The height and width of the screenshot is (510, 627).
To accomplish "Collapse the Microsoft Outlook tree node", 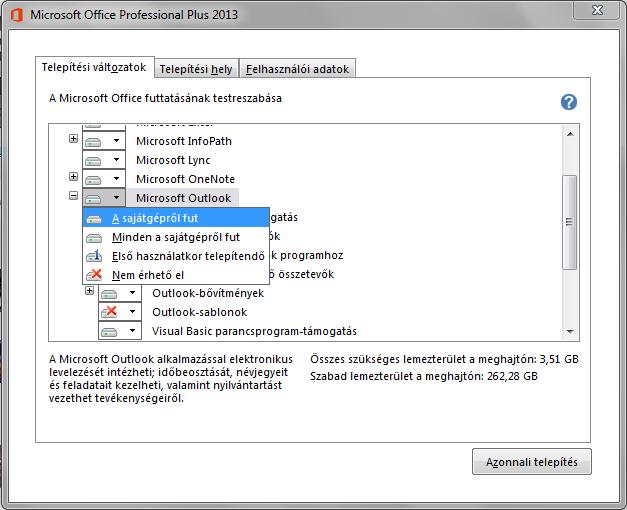I will [73, 196].
